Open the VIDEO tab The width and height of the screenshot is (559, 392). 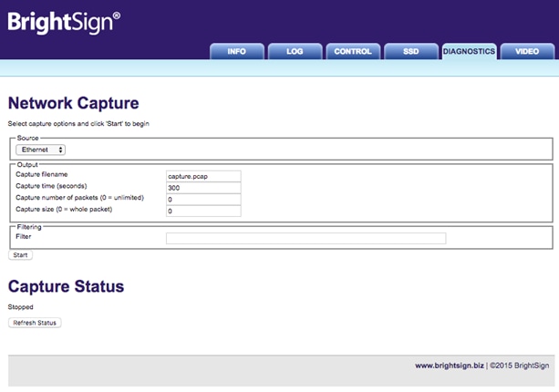527,51
